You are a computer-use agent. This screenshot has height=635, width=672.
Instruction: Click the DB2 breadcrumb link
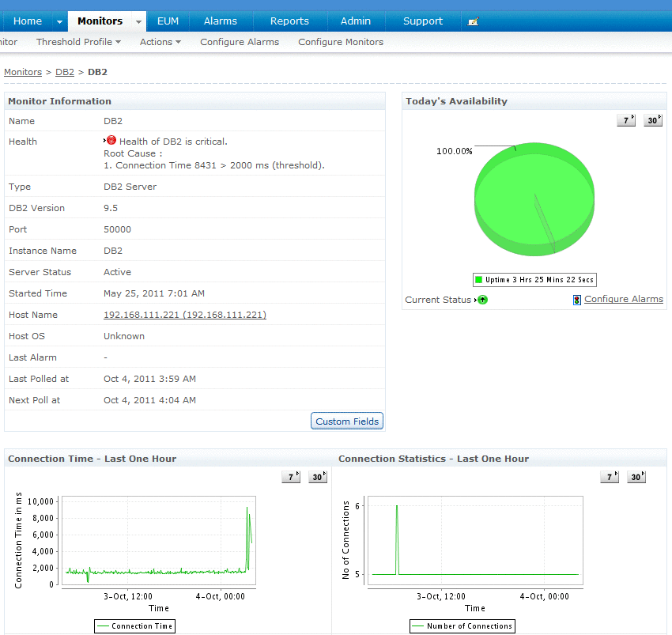pyautogui.click(x=64, y=72)
